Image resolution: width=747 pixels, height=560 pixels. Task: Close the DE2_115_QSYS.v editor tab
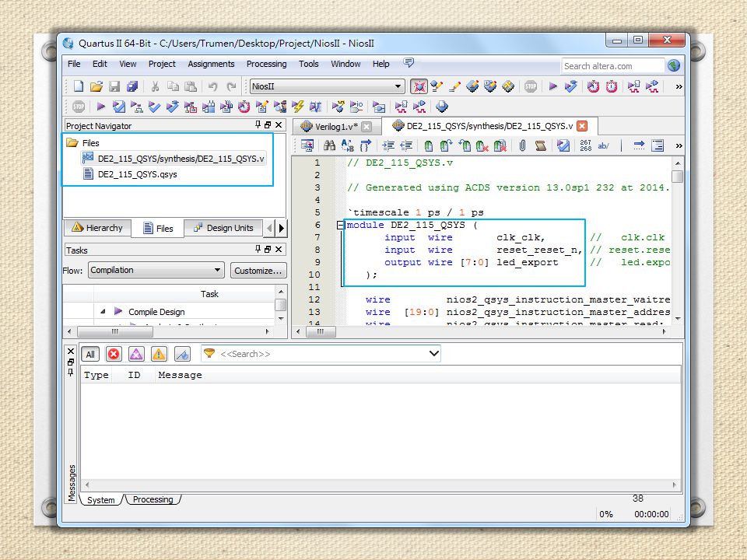point(582,126)
